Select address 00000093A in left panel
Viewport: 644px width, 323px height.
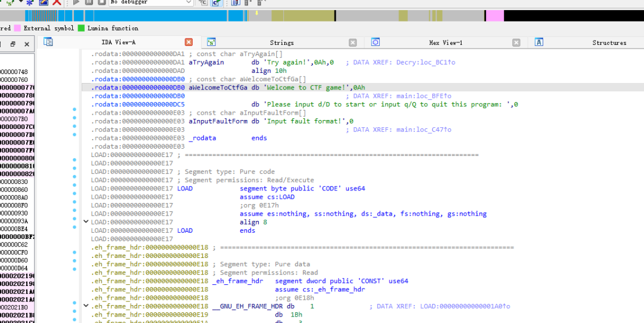(x=14, y=220)
